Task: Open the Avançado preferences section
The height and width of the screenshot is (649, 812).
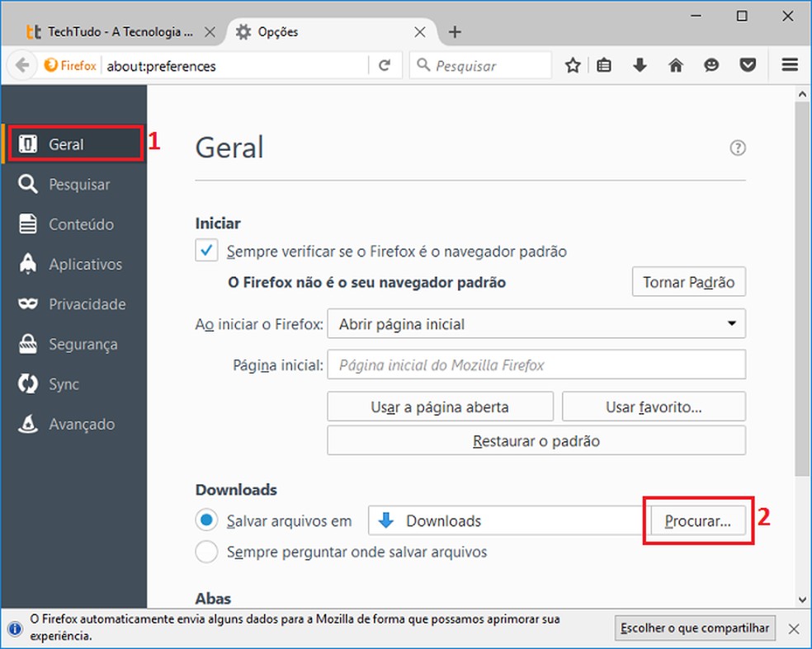Action: pyautogui.click(x=73, y=424)
